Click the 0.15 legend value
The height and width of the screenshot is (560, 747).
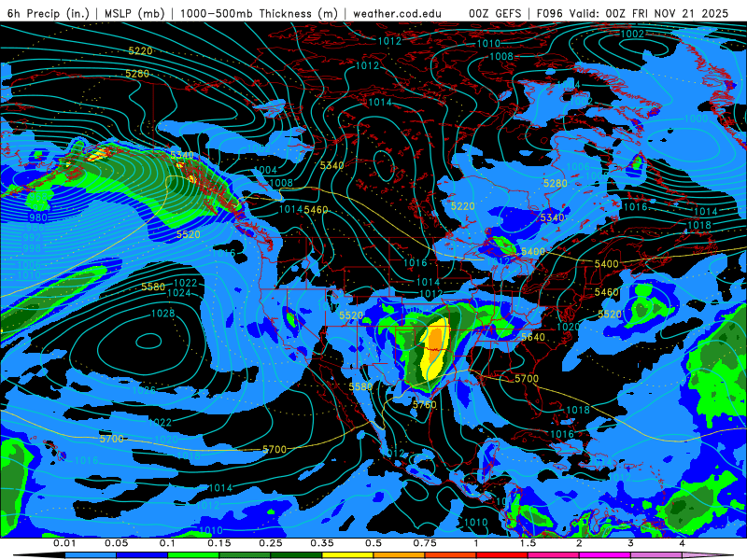point(219,543)
